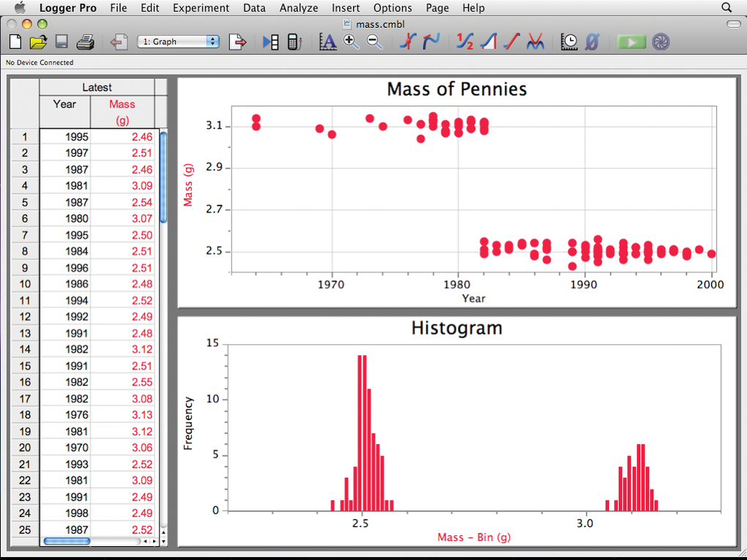Click the Histogram graph title

pyautogui.click(x=457, y=328)
